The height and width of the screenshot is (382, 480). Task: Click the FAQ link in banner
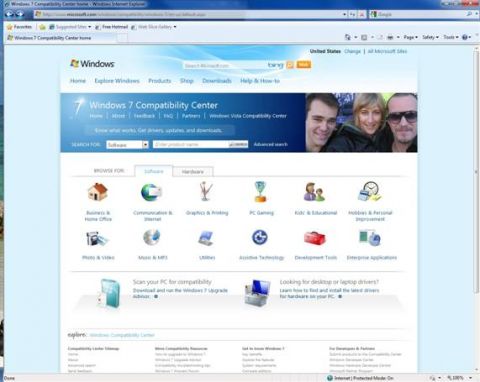click(168, 116)
